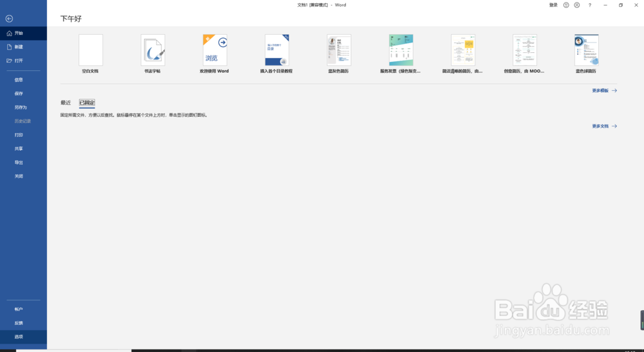Select the 服务发票 green gradient template
The image size is (644, 352).
[x=401, y=54]
